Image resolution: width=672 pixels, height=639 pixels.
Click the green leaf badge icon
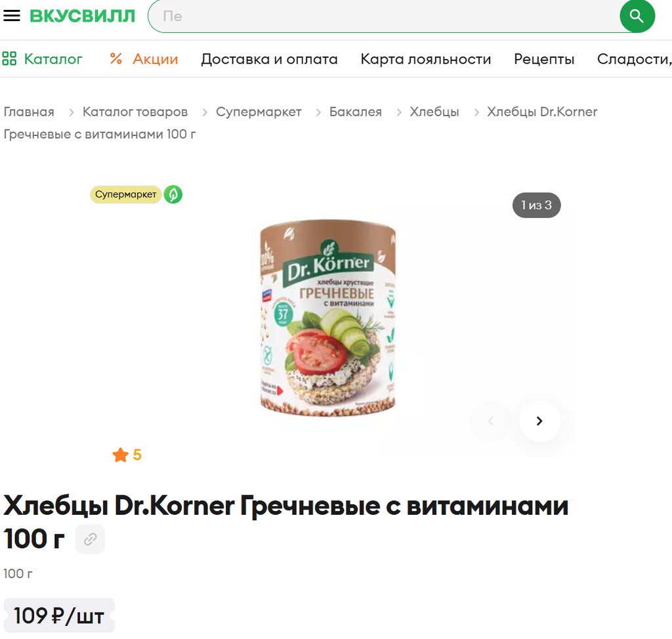(x=173, y=194)
